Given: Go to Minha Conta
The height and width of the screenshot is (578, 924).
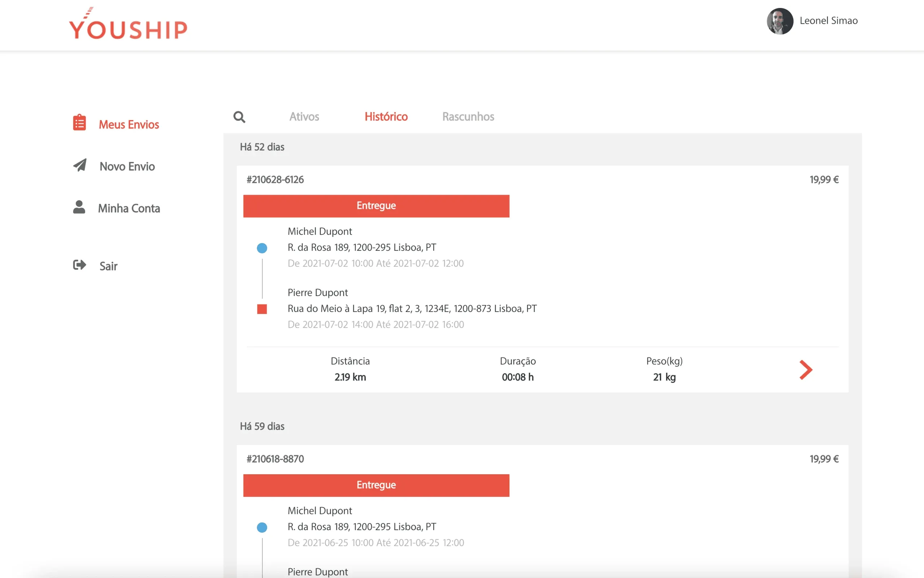Looking at the screenshot, I should coord(129,208).
